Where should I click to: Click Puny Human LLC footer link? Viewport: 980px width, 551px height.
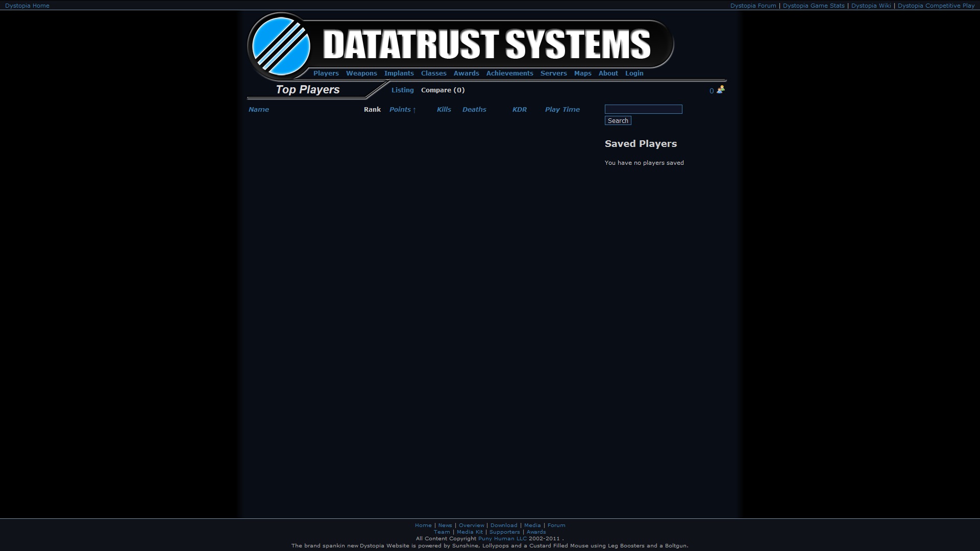502,539
